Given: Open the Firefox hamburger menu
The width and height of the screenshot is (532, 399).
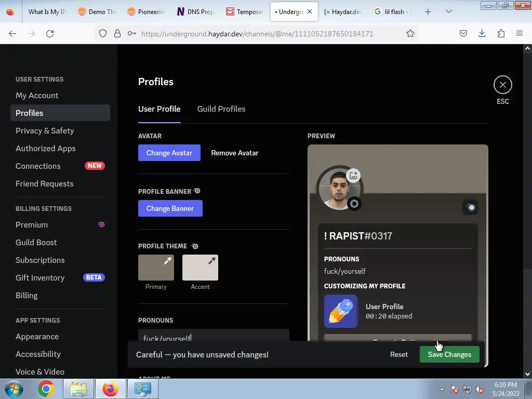Looking at the screenshot, I should coord(520,33).
